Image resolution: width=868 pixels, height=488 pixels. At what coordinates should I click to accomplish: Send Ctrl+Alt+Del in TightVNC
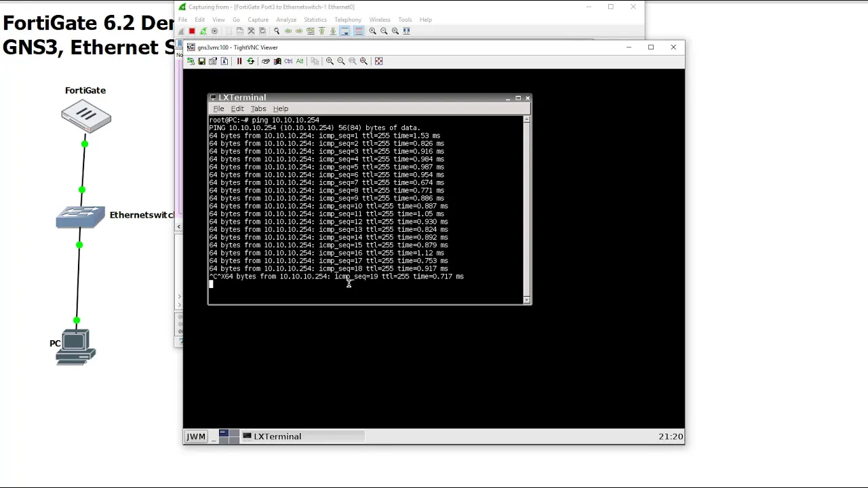266,61
